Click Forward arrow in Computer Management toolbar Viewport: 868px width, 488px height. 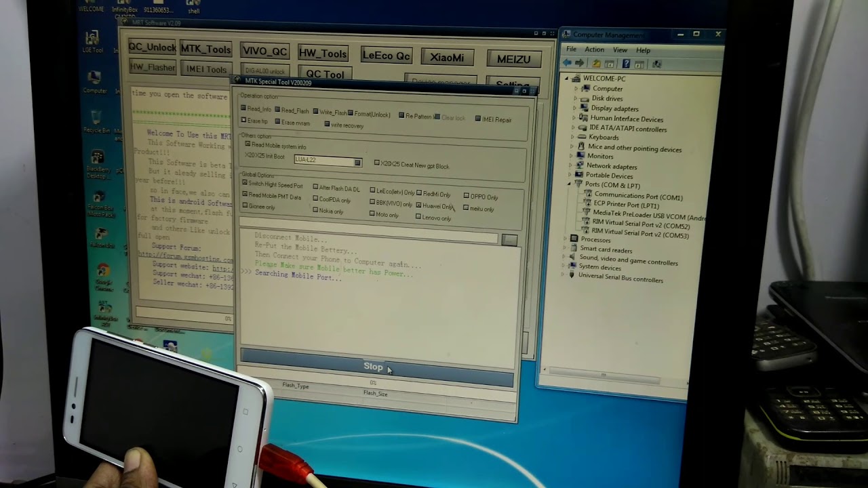click(579, 64)
